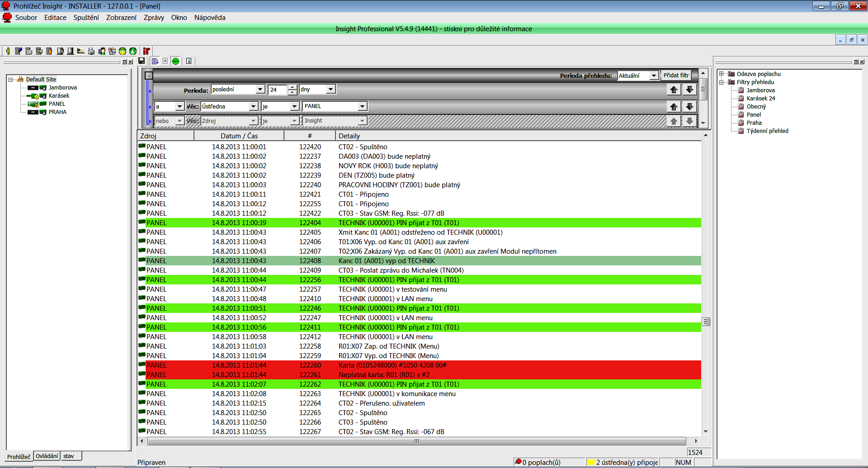This screenshot has width=868, height=468.
Task: Select the red 'ir' Insight Reports icon
Action: 146,51
